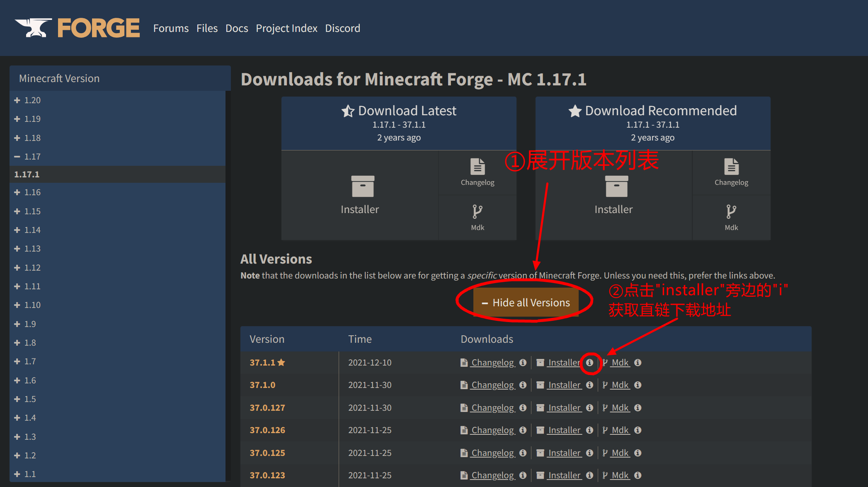The height and width of the screenshot is (487, 868).
Task: Open Changelog in Download Recommended card
Action: [731, 173]
